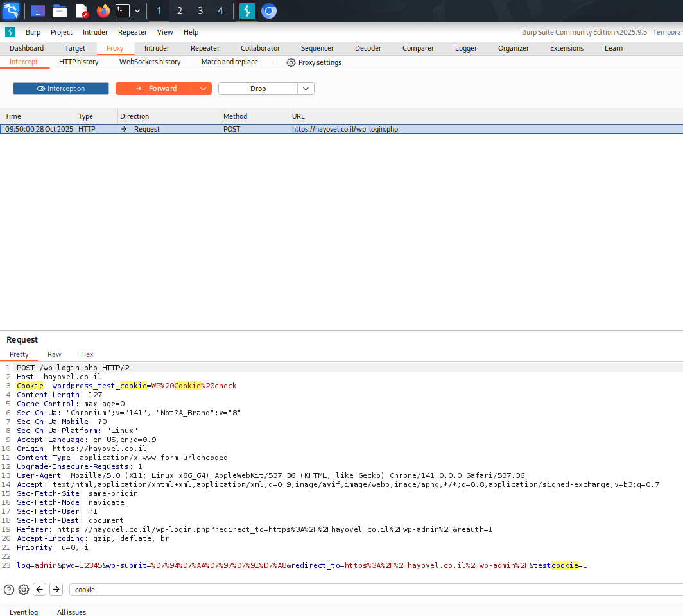Select the Chromium taskbar window icon
Image resolution: width=683 pixels, height=616 pixels.
(269, 11)
